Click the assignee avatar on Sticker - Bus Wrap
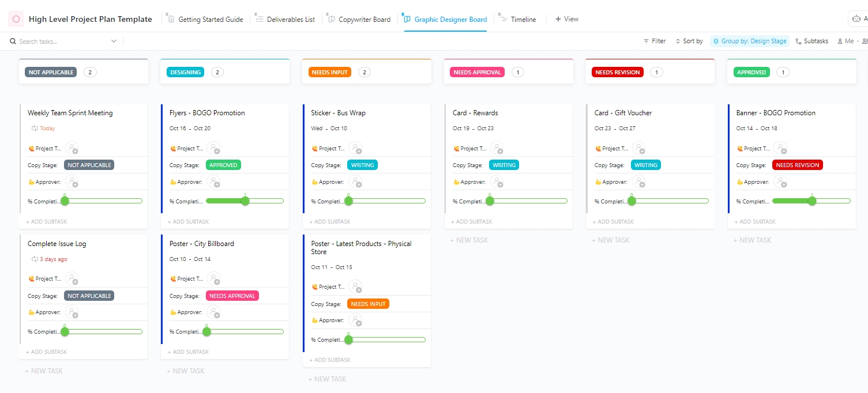This screenshot has width=868, height=393. click(x=355, y=148)
